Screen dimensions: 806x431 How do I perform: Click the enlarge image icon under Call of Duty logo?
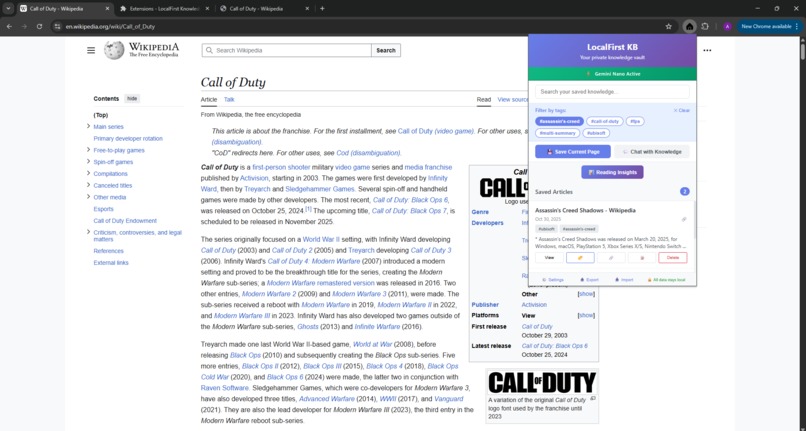[x=593, y=399]
